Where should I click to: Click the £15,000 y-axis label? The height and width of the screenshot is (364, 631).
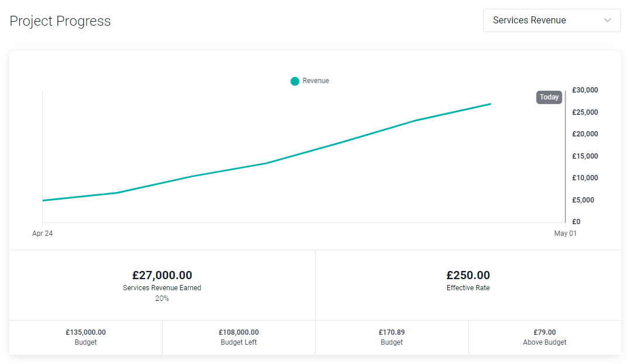585,156
